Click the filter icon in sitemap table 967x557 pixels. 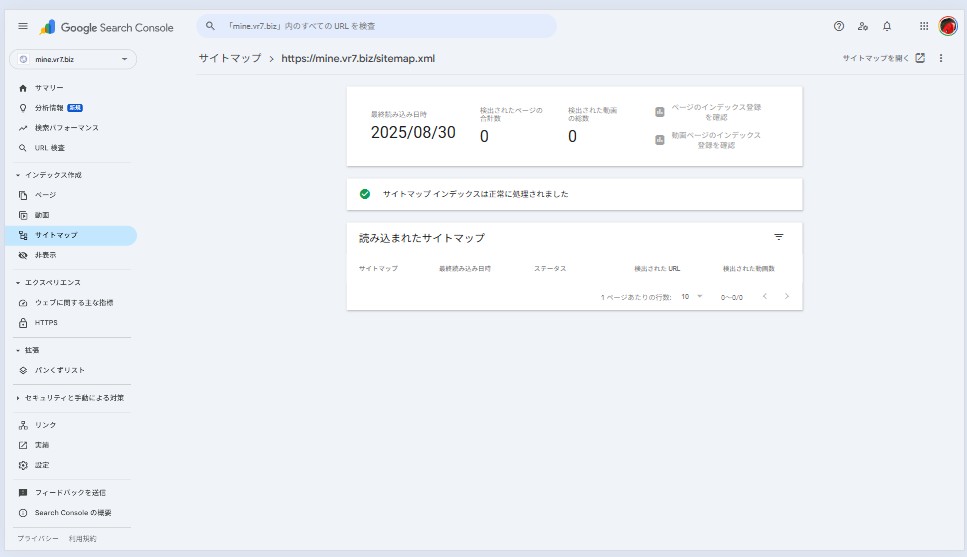[x=779, y=237]
